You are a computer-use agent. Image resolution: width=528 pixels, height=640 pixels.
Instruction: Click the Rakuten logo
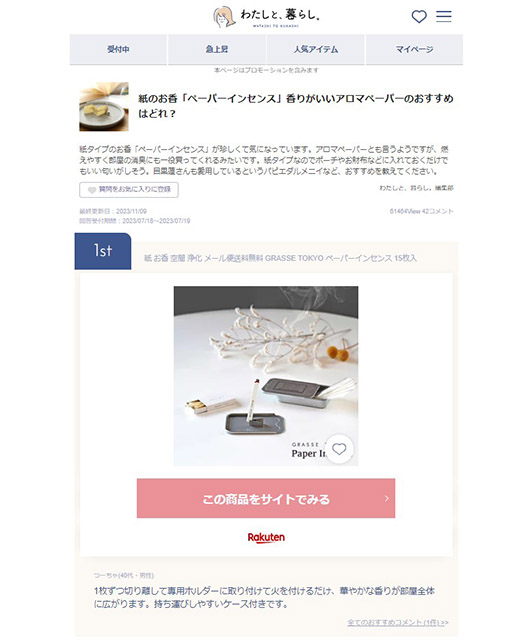(x=266, y=538)
